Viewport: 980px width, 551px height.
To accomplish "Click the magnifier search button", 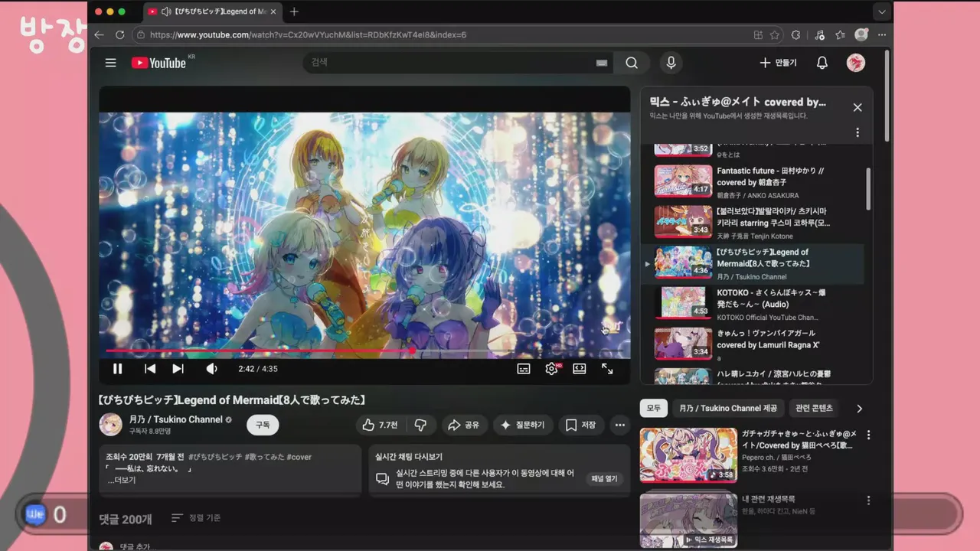I will pyautogui.click(x=632, y=63).
